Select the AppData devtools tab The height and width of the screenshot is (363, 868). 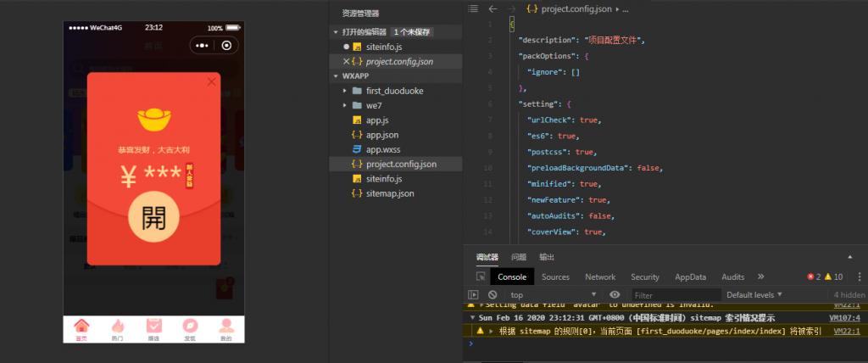click(x=690, y=276)
